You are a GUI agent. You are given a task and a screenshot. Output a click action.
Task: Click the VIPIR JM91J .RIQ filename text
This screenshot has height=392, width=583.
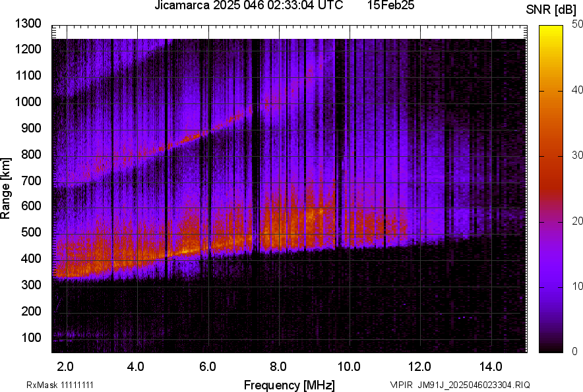pyautogui.click(x=460, y=385)
